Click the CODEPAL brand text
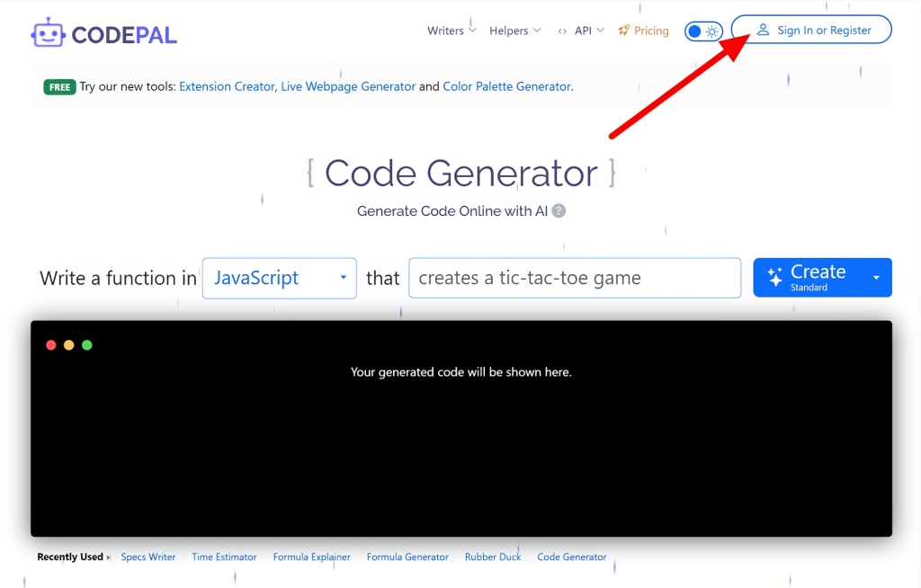 click(124, 35)
